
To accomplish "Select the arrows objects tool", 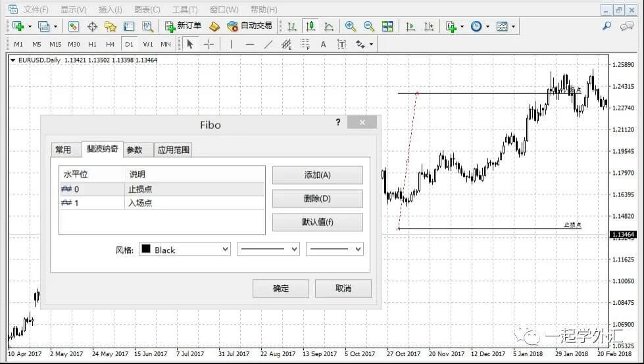I will pos(360,44).
